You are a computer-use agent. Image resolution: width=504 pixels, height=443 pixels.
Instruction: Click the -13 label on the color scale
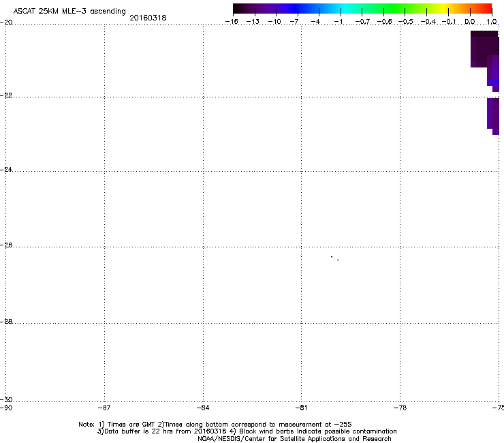tap(253, 22)
